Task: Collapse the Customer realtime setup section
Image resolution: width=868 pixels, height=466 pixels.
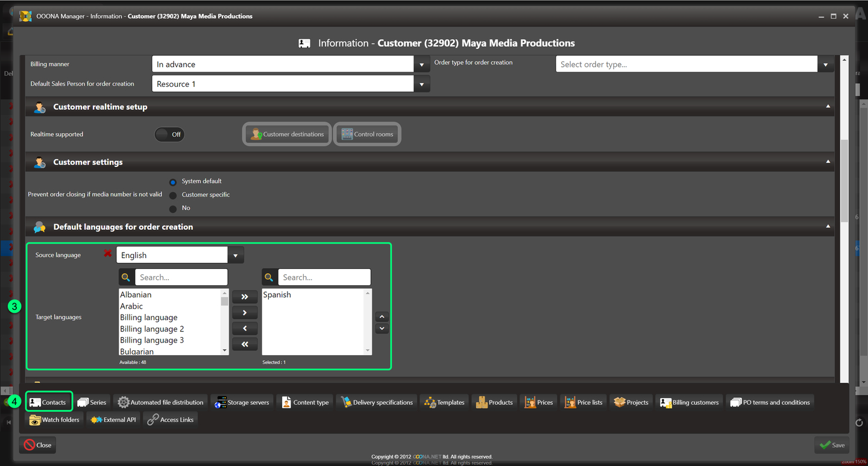Action: 828,107
